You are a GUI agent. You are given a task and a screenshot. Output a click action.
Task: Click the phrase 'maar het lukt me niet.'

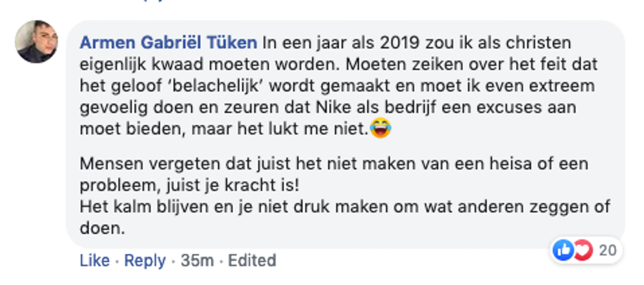pyautogui.click(x=280, y=129)
